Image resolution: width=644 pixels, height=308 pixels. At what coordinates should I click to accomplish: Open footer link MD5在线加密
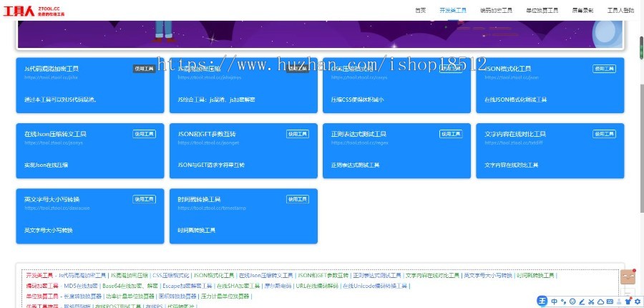click(x=81, y=286)
